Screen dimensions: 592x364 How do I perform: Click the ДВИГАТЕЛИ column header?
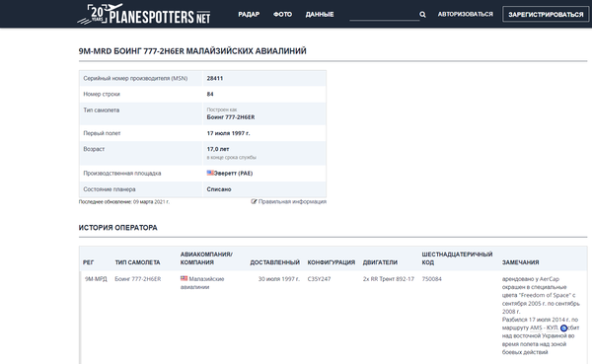click(x=380, y=262)
